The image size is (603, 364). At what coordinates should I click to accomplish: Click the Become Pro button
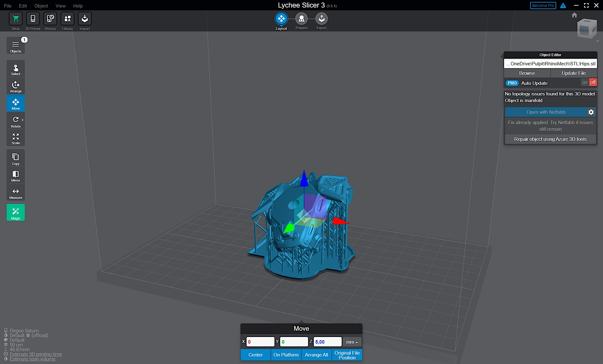click(x=543, y=6)
